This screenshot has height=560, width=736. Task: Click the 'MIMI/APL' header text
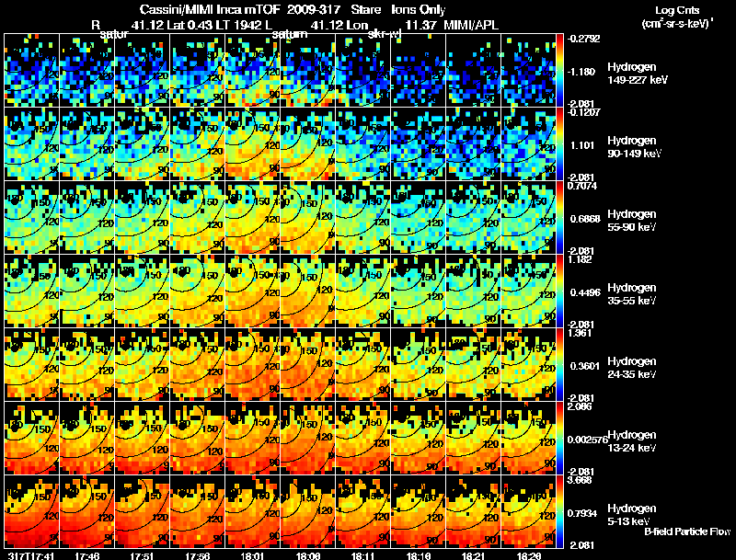click(x=471, y=25)
